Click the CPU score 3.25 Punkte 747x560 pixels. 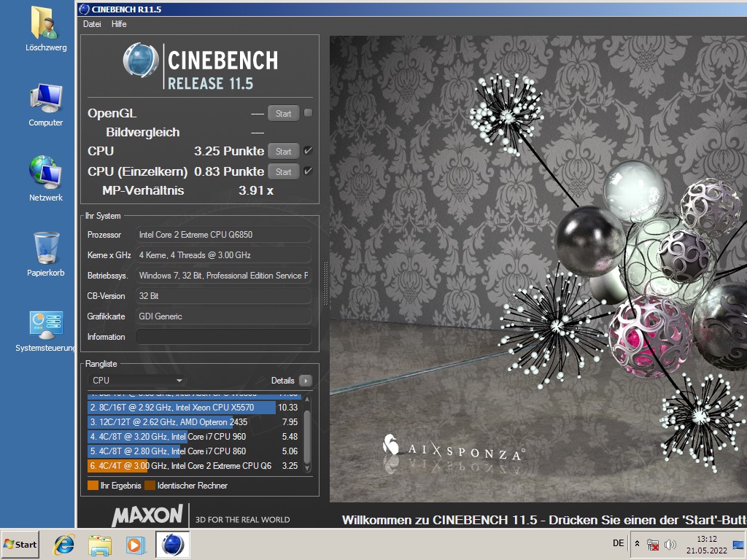(x=229, y=151)
